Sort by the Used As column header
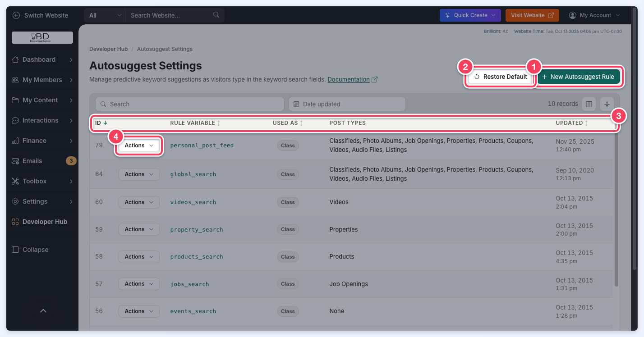The image size is (644, 337). point(288,123)
